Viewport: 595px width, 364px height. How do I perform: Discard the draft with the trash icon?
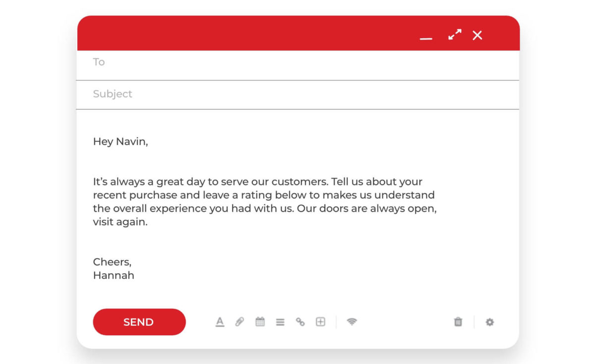click(x=458, y=322)
